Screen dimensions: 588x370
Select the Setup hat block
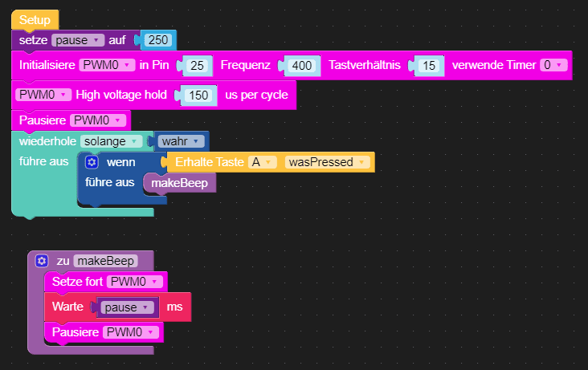pos(35,19)
